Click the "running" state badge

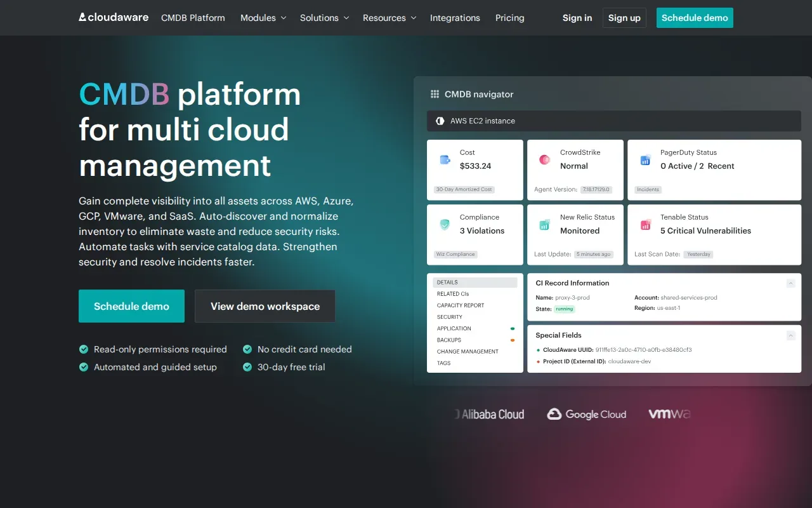(x=564, y=309)
